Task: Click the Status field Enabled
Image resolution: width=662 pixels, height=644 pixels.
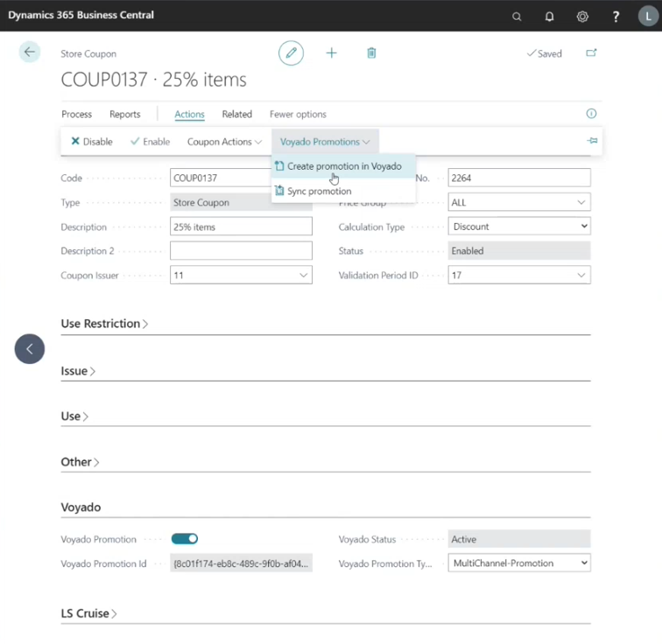Action: pyautogui.click(x=519, y=250)
